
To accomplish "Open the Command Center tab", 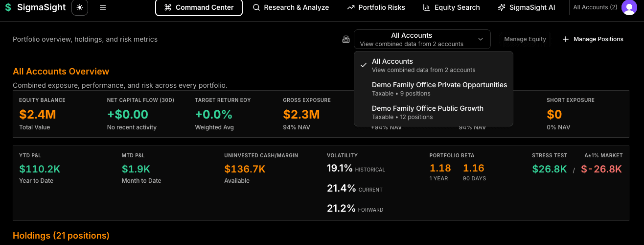I will (x=199, y=8).
